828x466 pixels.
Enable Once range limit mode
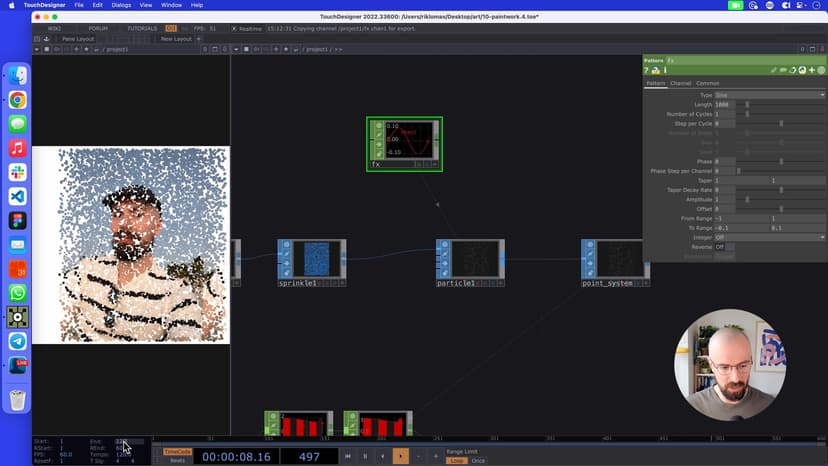(478, 460)
